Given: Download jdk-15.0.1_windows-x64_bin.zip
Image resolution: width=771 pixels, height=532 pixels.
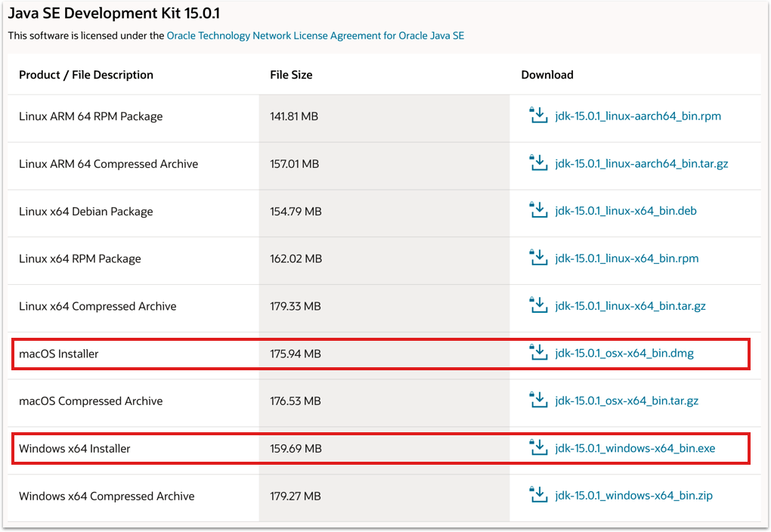Looking at the screenshot, I should [x=633, y=496].
